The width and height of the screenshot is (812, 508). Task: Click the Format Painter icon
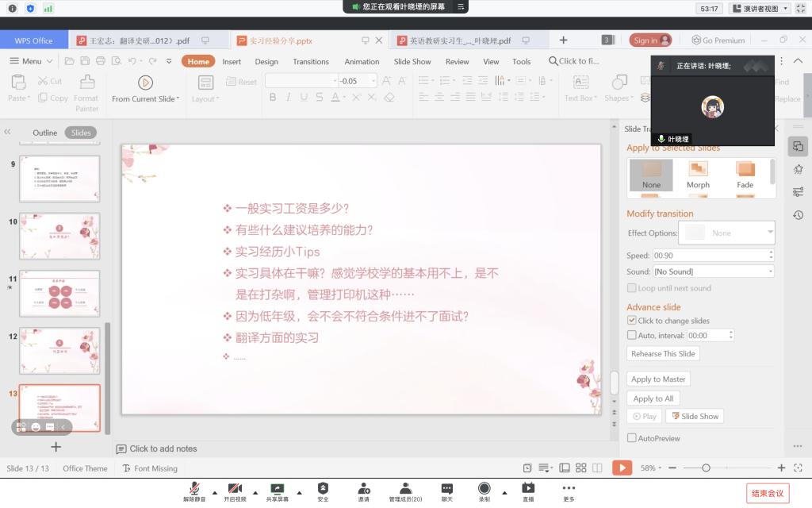click(x=86, y=82)
